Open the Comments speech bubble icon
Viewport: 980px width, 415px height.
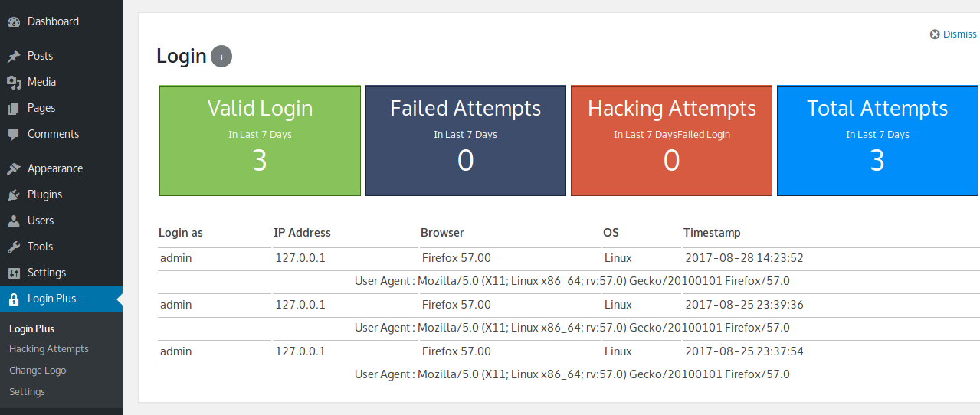click(x=14, y=134)
